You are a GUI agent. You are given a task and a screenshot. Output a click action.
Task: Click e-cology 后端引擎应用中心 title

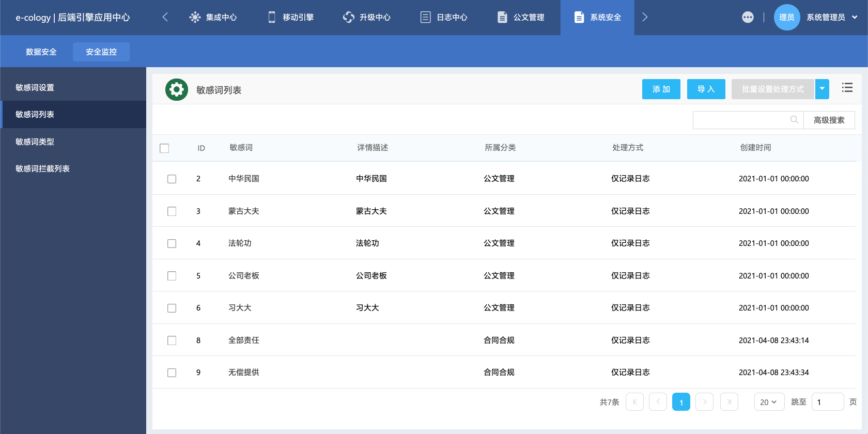[x=73, y=17]
